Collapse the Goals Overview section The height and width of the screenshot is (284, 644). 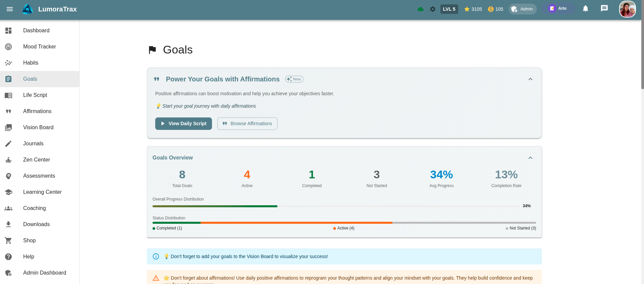coord(530,158)
